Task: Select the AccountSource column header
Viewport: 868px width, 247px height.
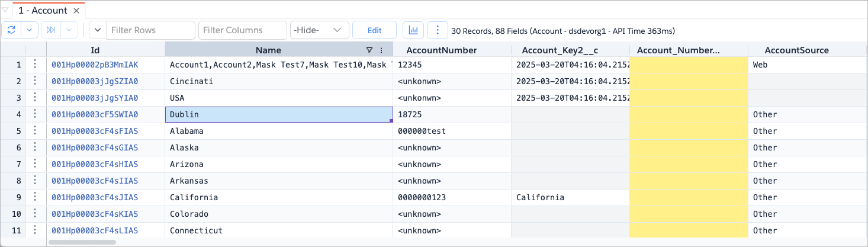Action: coord(796,50)
